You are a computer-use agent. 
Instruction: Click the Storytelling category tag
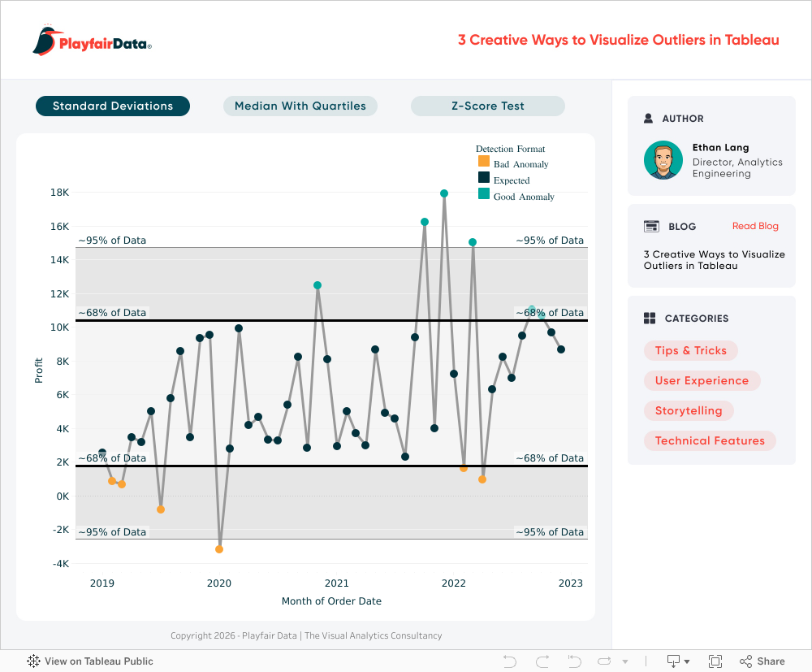pos(689,411)
